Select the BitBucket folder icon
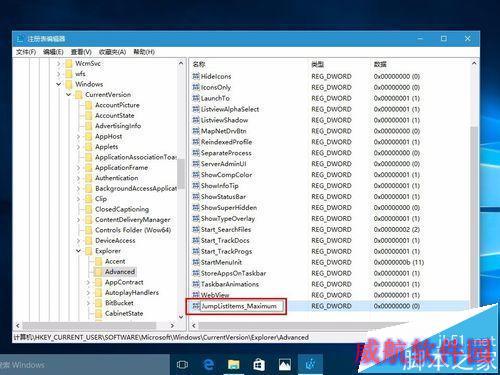 pyautogui.click(x=98, y=303)
